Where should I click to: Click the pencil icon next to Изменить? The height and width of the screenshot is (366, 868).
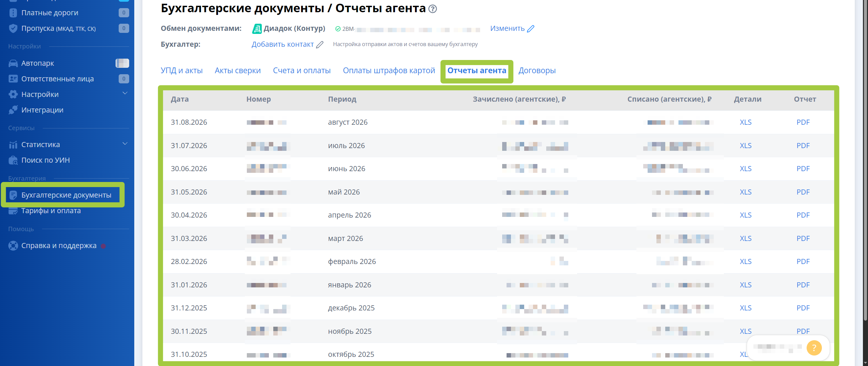coord(531,29)
